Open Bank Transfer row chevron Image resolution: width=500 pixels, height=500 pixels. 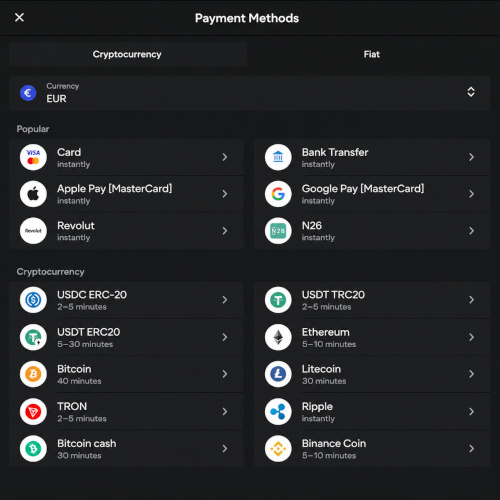[x=471, y=157]
